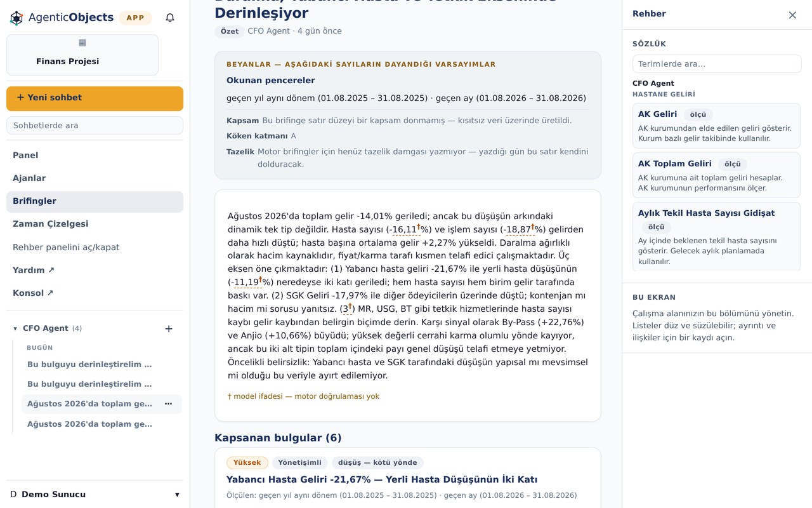
Task: Expand the Demo Sunucu user dropdown
Action: pyautogui.click(x=177, y=495)
